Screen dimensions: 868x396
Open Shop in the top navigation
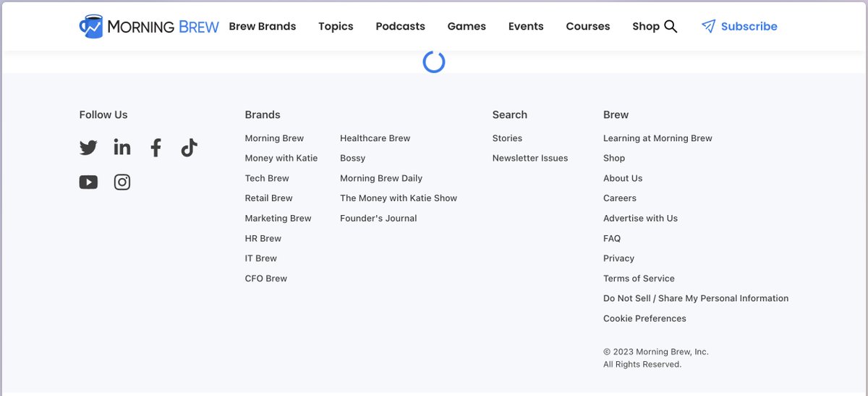click(646, 26)
